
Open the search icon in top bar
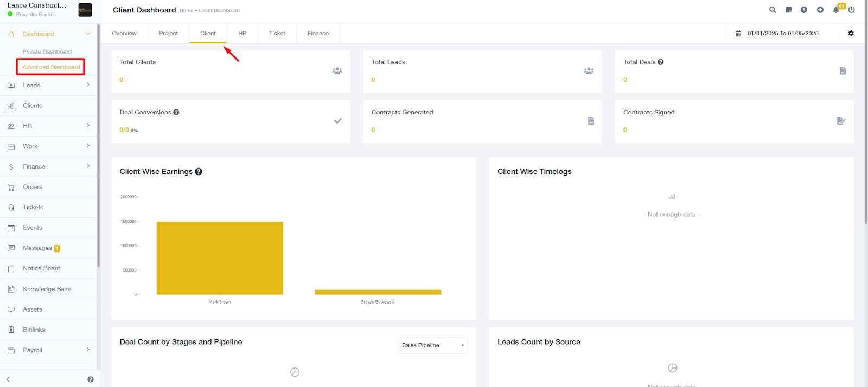point(773,10)
